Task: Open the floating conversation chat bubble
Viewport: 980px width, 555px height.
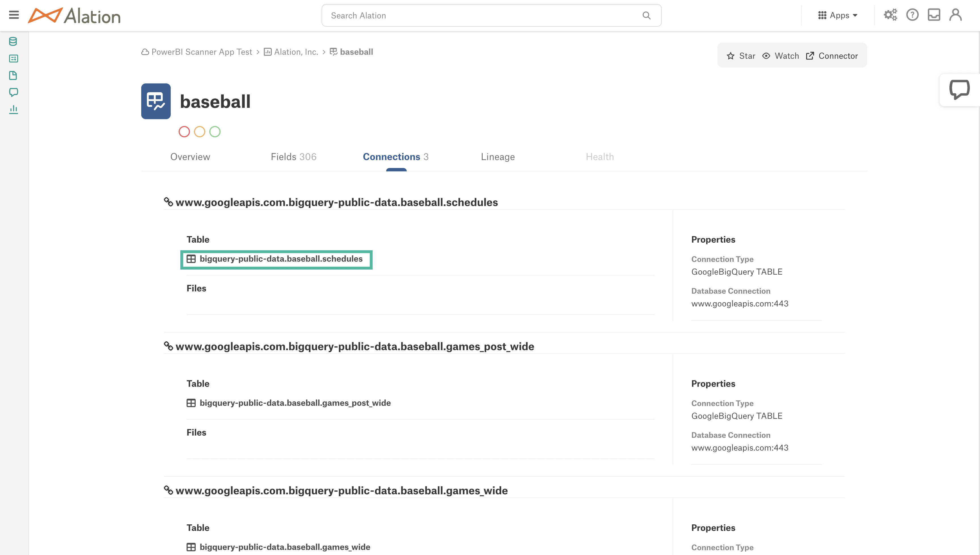Action: click(959, 90)
